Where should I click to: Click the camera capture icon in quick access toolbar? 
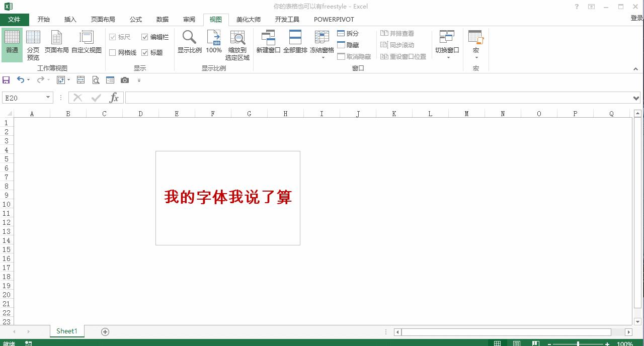(125, 79)
